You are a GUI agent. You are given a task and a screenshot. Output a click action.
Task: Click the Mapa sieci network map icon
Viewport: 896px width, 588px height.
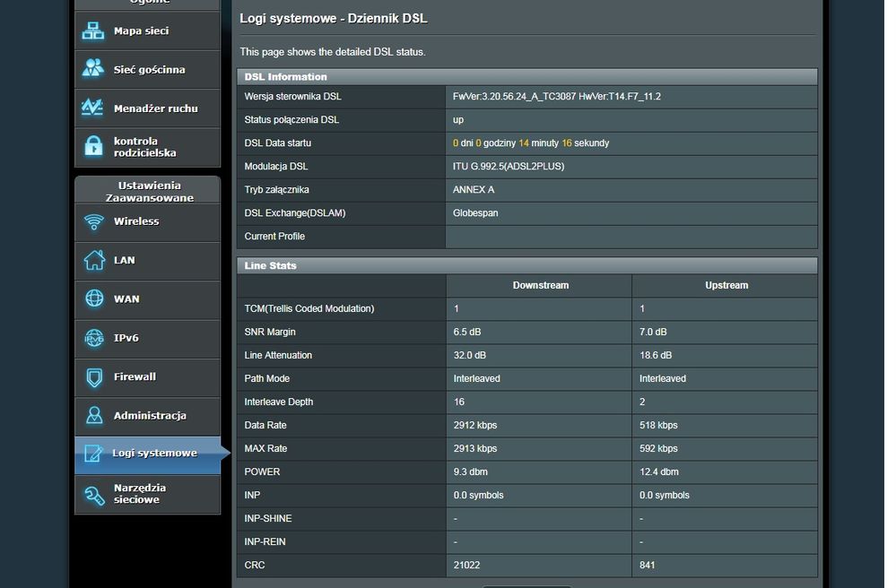[x=93, y=31]
